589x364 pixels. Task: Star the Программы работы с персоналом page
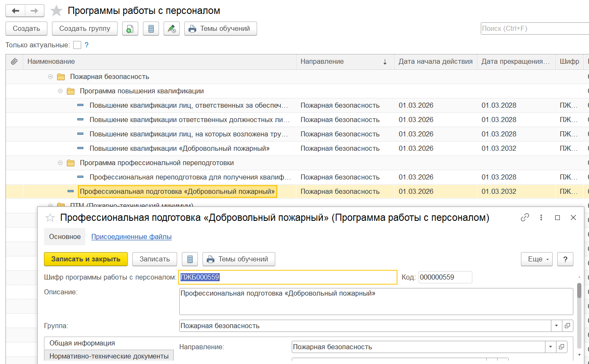point(56,11)
